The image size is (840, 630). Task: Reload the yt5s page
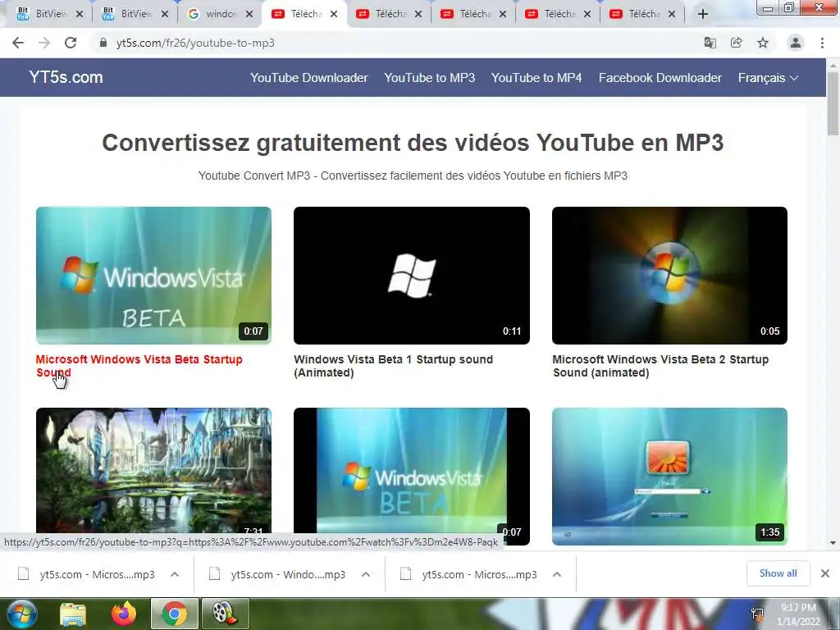point(71,43)
